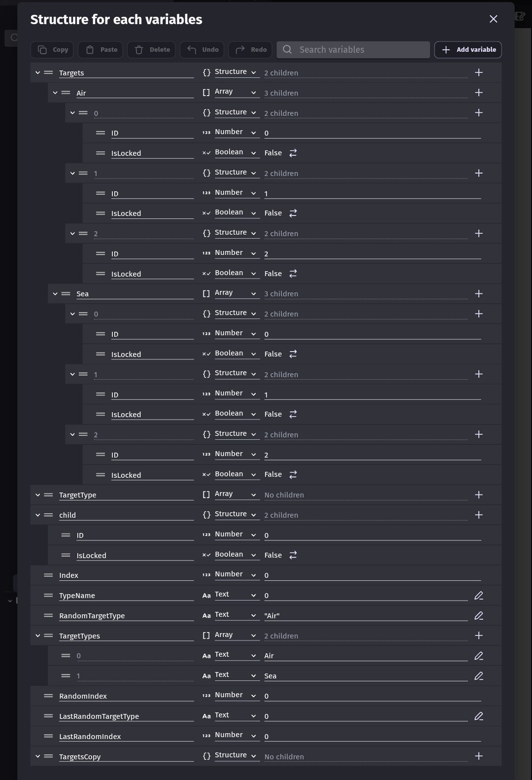The image size is (532, 780).
Task: Collapse the Targets structure row
Action: coord(38,72)
